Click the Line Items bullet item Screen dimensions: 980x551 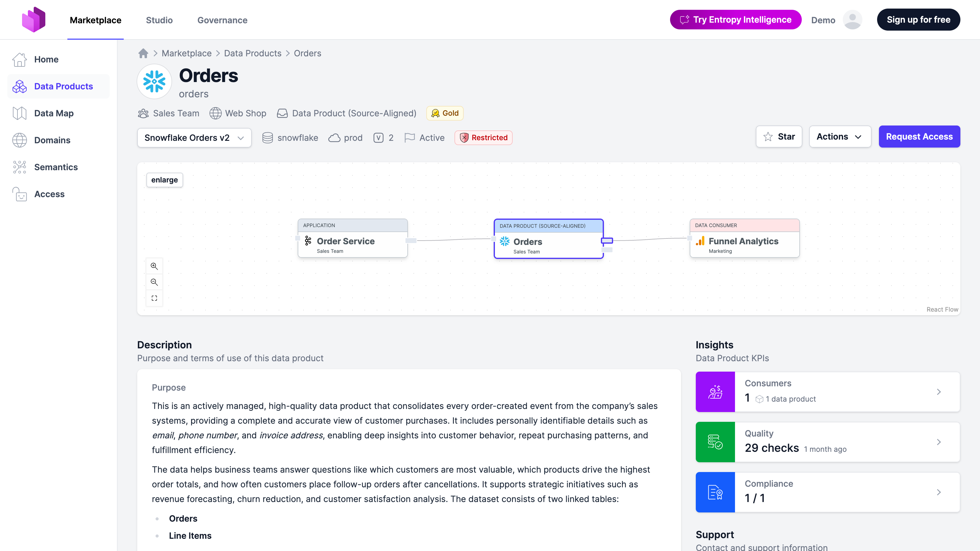pos(190,536)
